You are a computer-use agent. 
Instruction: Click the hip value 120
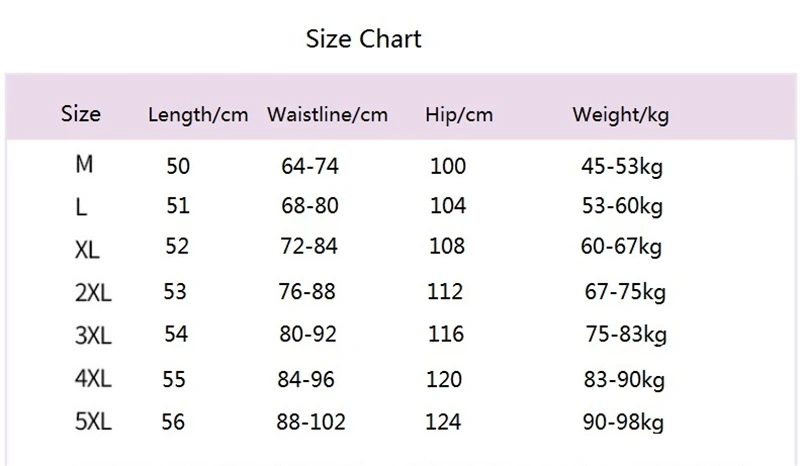coord(444,379)
